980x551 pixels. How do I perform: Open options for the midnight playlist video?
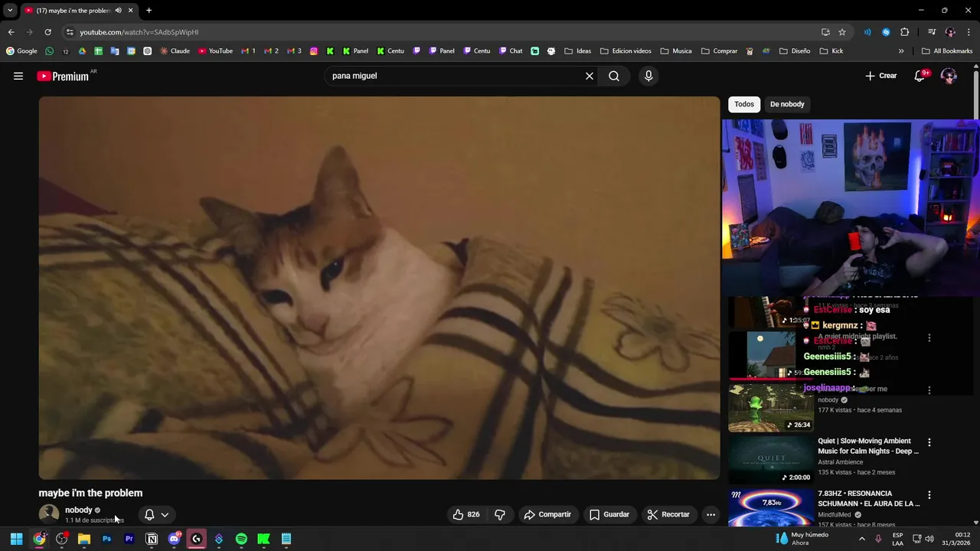click(x=929, y=337)
